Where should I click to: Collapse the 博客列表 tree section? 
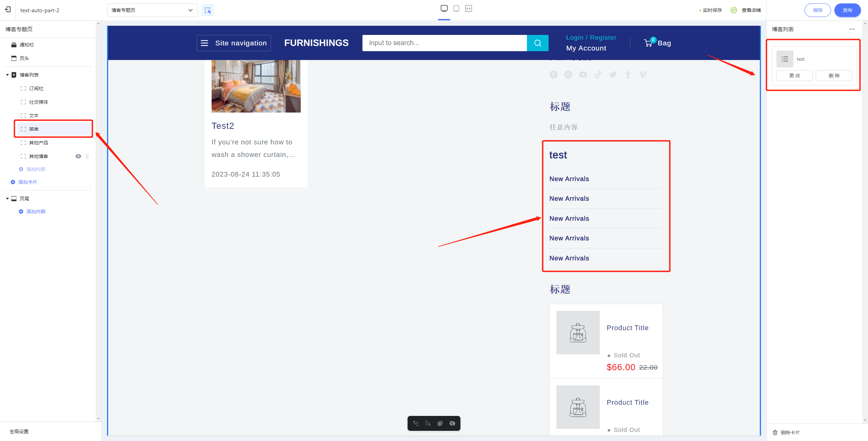point(7,75)
